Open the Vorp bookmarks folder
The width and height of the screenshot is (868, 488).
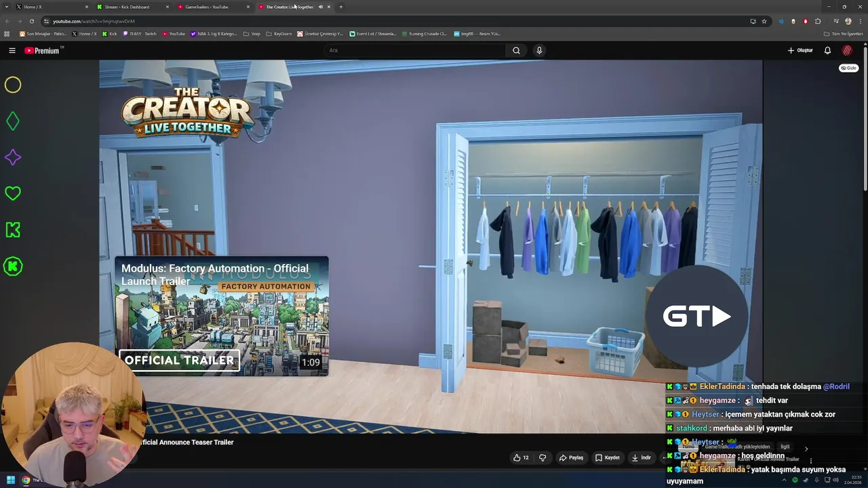[252, 33]
